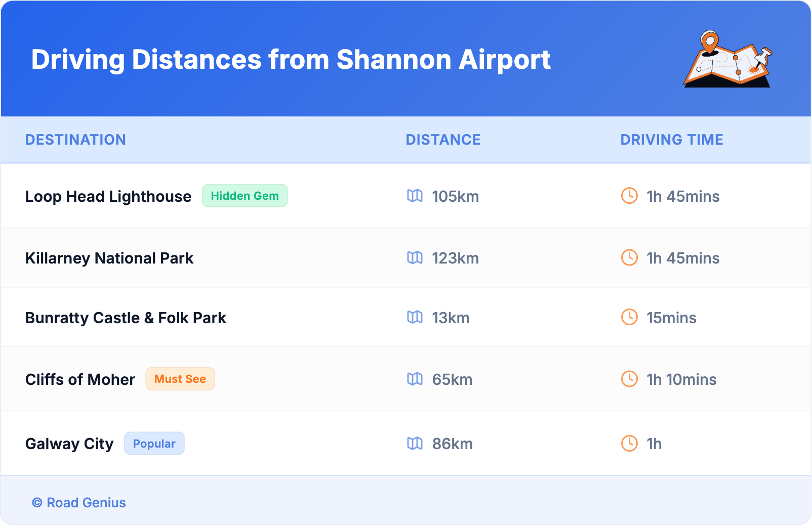Click the map icon next to 65km
812x525 pixels.
[415, 379]
